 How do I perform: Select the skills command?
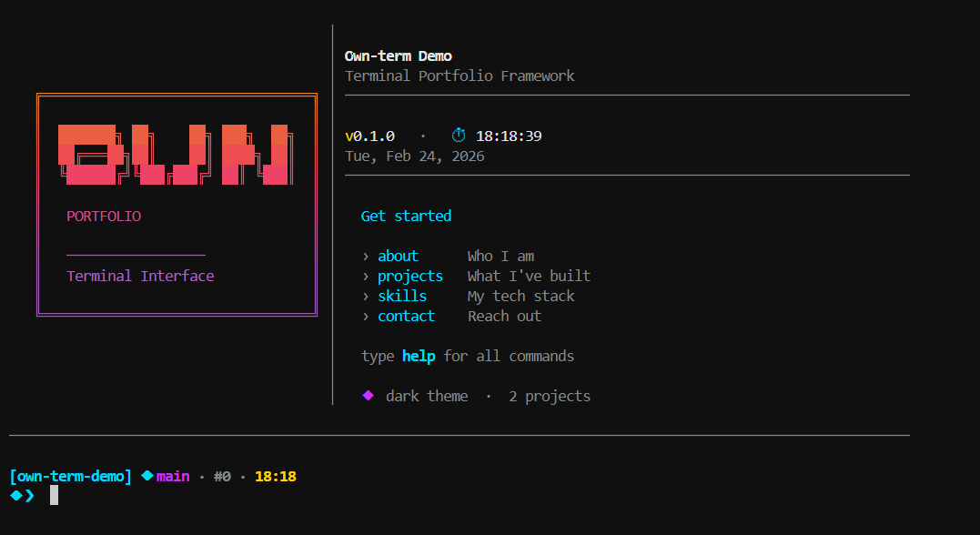tap(402, 296)
